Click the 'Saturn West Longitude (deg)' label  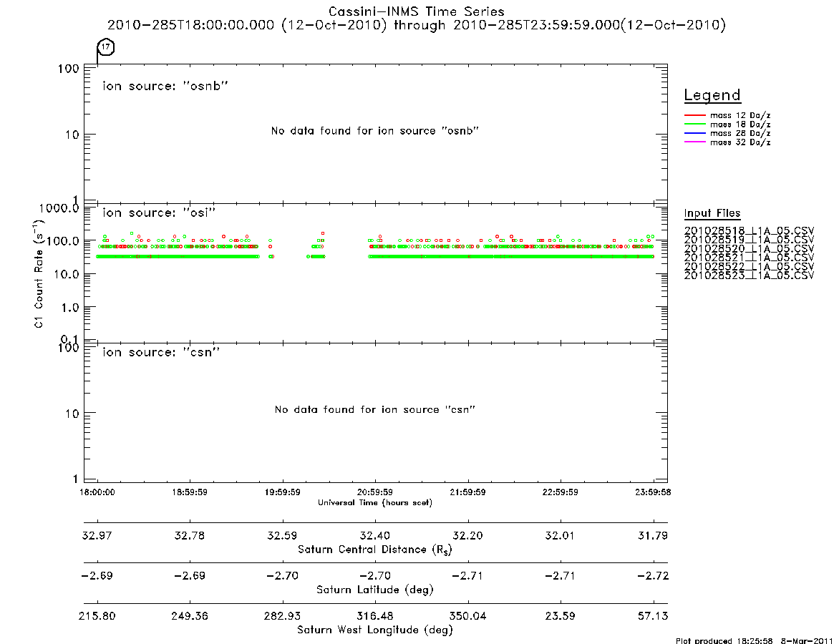pyautogui.click(x=375, y=630)
